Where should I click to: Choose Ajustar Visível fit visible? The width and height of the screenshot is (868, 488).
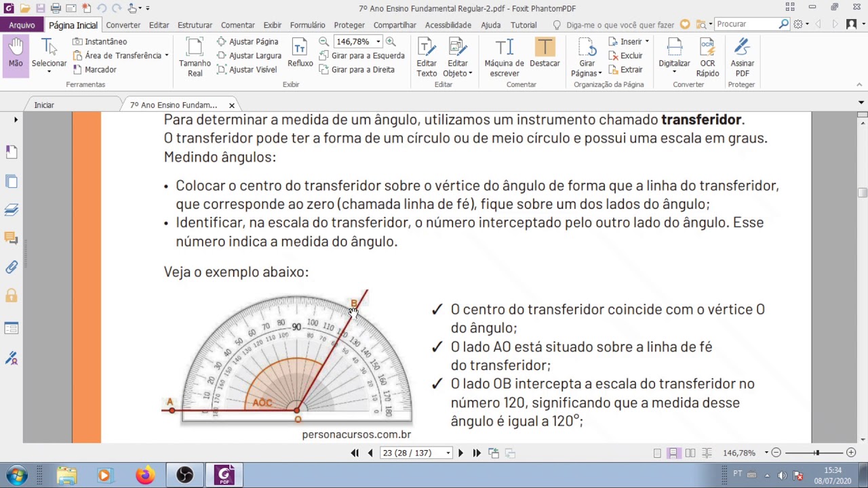pyautogui.click(x=246, y=70)
